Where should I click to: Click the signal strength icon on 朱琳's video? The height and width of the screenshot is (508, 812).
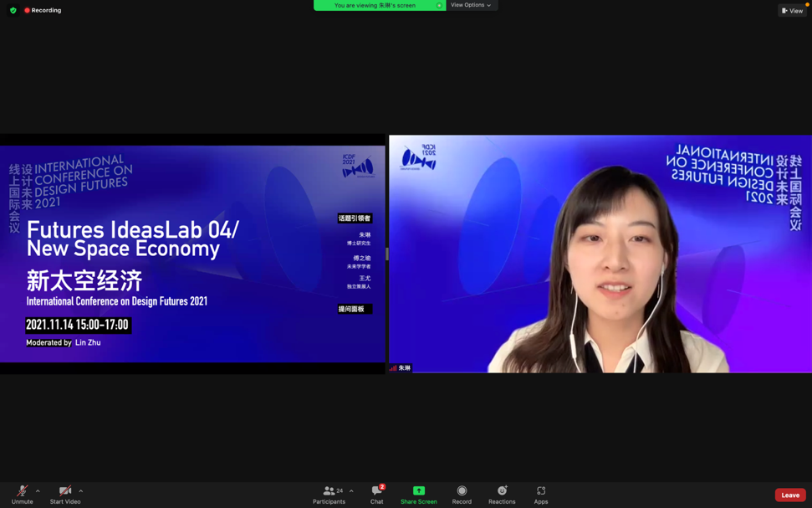click(x=393, y=367)
